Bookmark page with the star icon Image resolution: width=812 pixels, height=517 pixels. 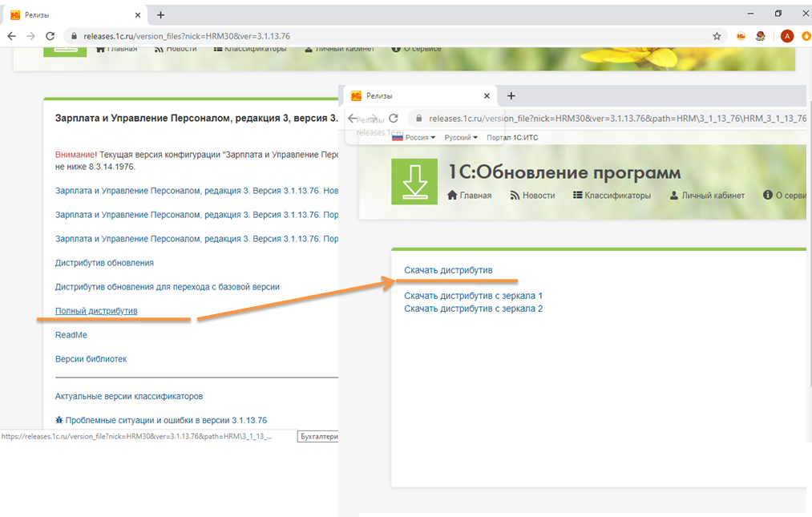(x=717, y=36)
